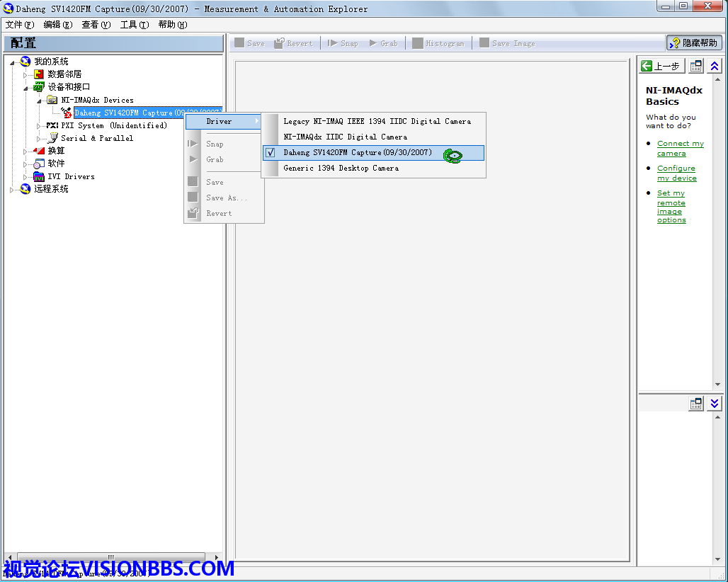This screenshot has height=582, width=728.
Task: Click the Serial & Parallel icon
Action: click(x=52, y=138)
